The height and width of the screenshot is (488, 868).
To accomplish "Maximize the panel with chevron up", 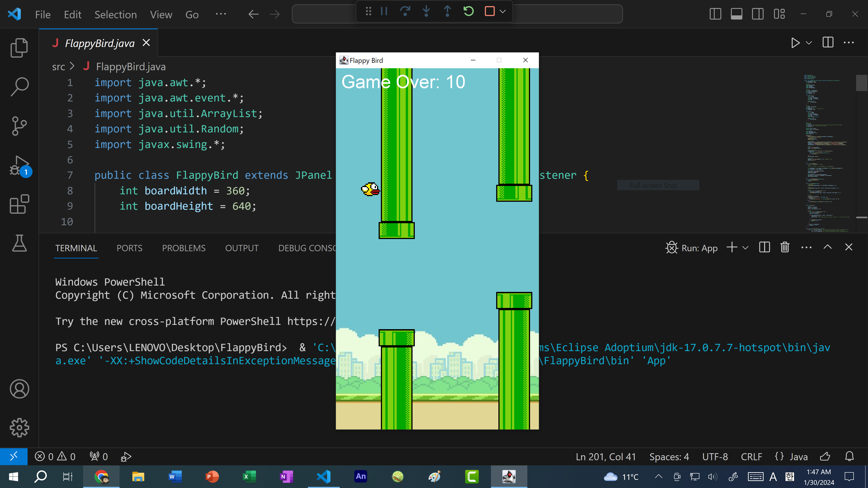I will coord(828,247).
